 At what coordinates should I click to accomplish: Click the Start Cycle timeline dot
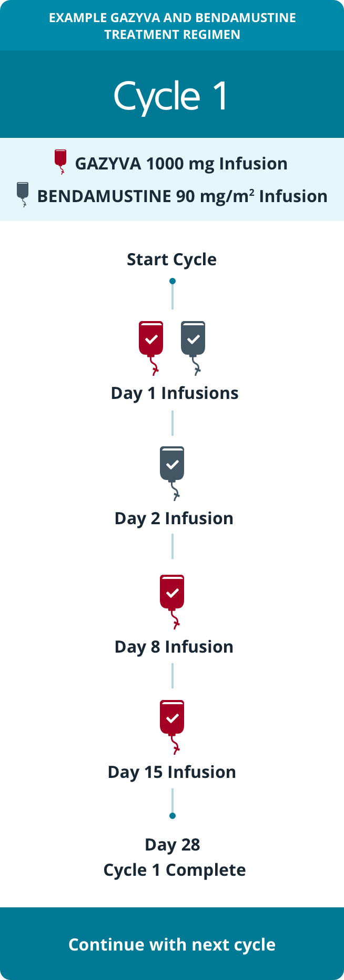coord(173,281)
